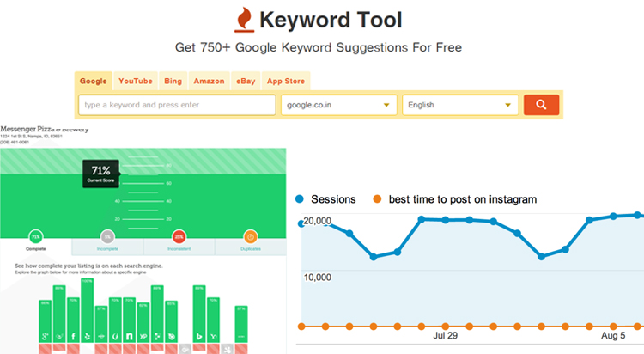Click the '10,000' axis label
644x354 pixels.
tap(317, 278)
